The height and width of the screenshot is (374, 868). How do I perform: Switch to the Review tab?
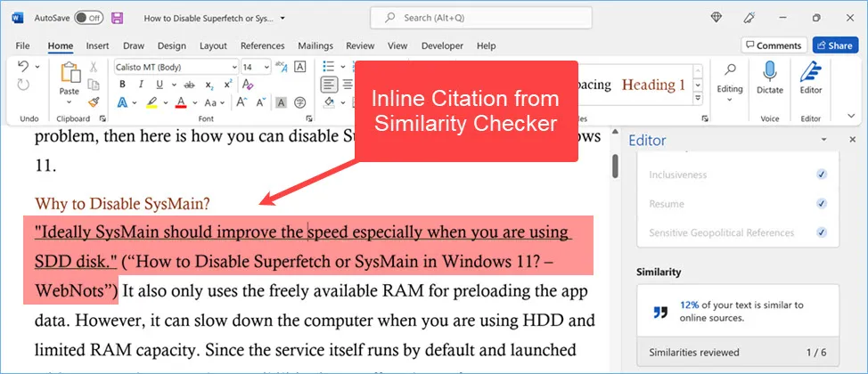point(360,46)
